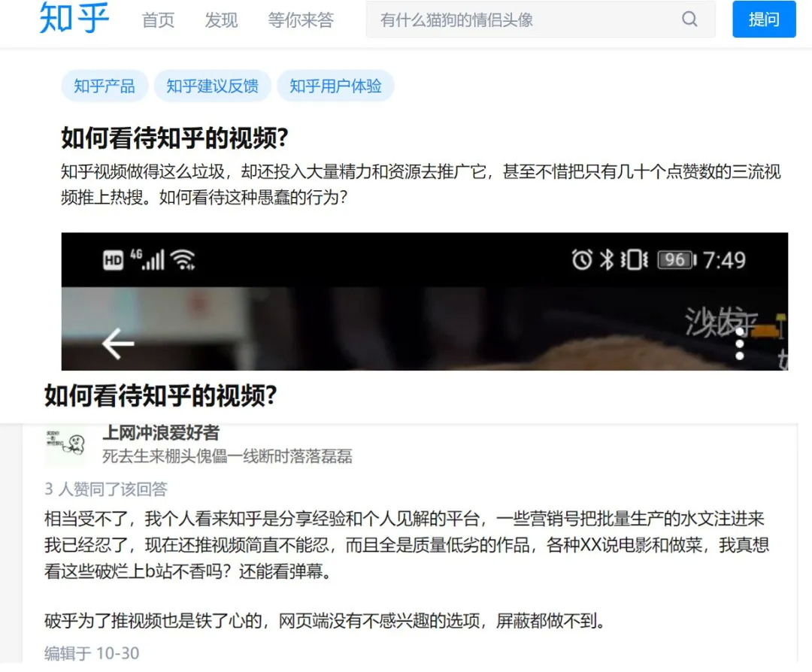Viewport: 812px width, 672px height.
Task: Open the 发现 navigation tab
Action: pos(221,20)
